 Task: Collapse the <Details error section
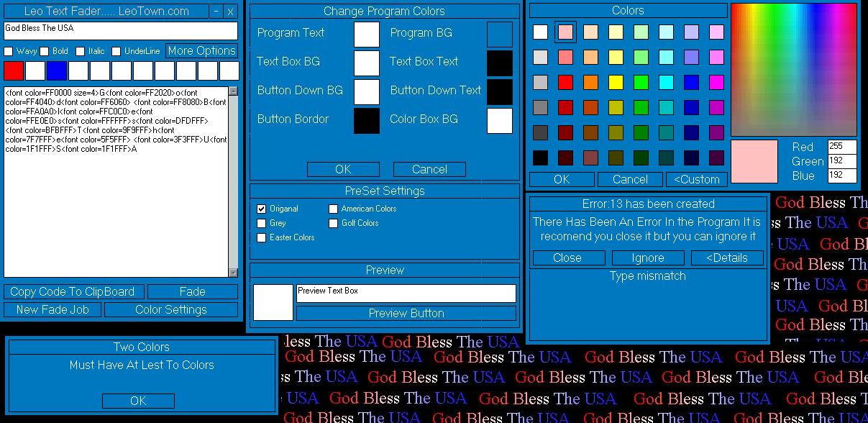pos(726,258)
